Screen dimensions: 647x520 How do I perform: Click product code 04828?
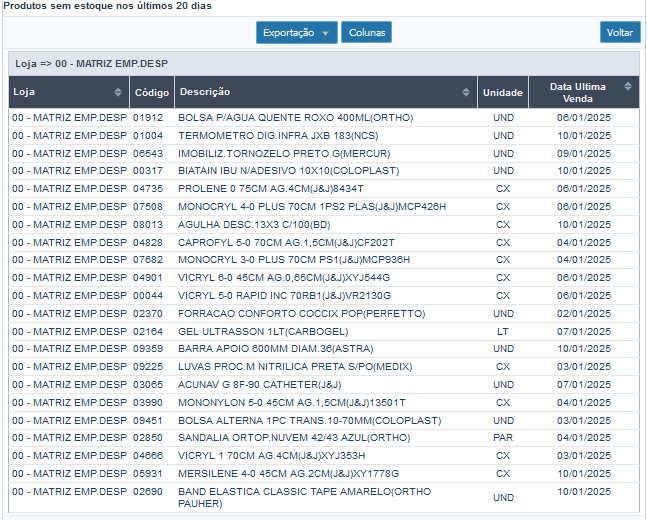(x=148, y=243)
